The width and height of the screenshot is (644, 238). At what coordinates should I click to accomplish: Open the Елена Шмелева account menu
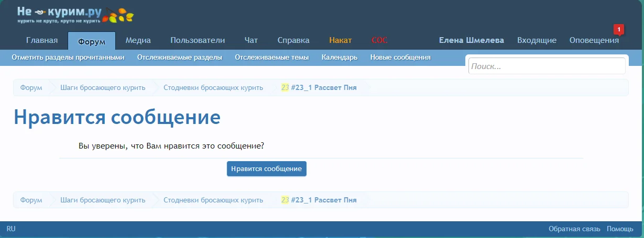[472, 40]
